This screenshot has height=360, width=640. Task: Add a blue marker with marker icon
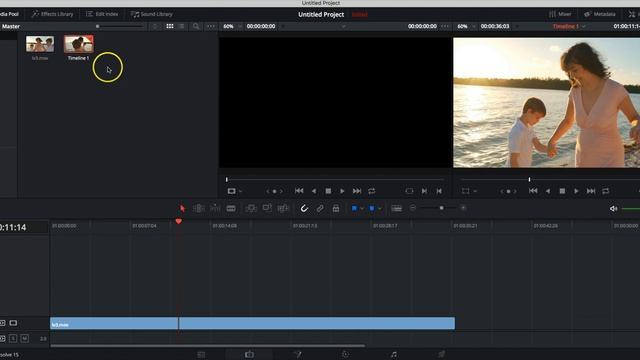click(x=372, y=208)
